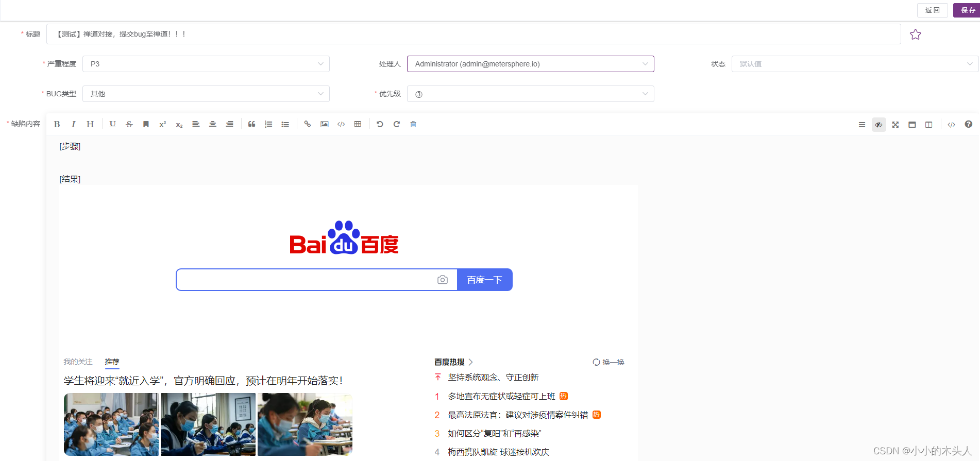Insert an unordered bullet list
The image size is (980, 461).
[x=285, y=124]
